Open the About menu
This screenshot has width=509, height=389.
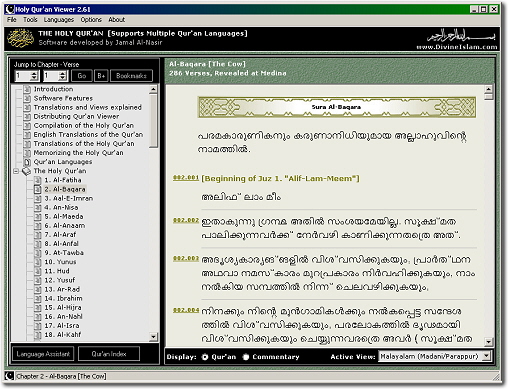pyautogui.click(x=116, y=20)
